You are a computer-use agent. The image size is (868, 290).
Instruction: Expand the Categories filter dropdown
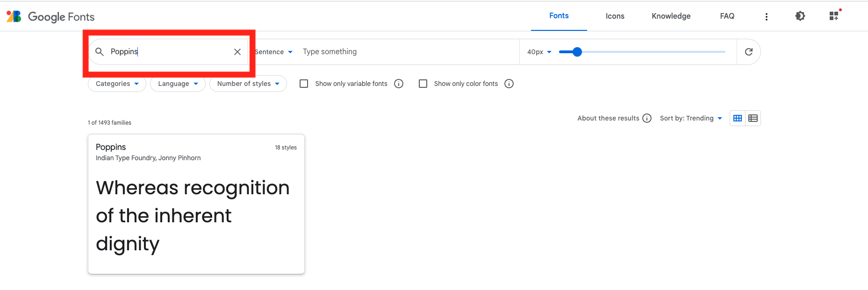pos(117,84)
